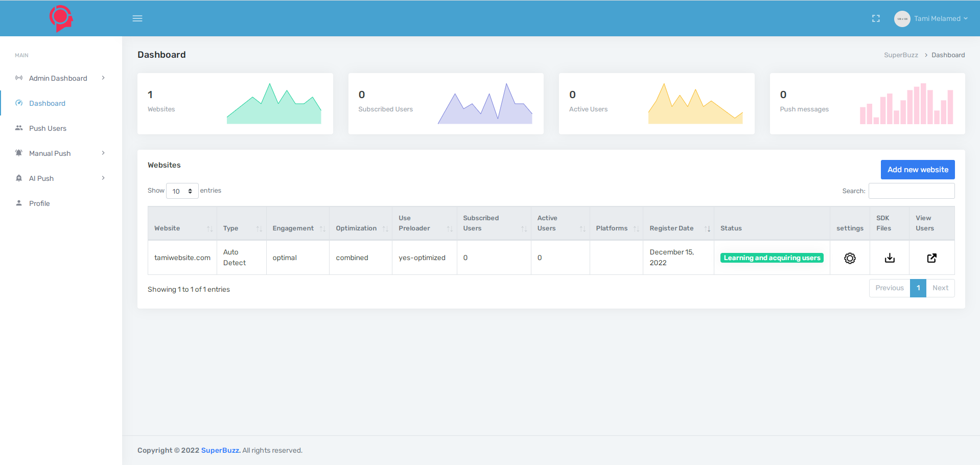The image size is (980, 465).
Task: Expand the Admin Dashboard submenu
Action: coord(60,78)
